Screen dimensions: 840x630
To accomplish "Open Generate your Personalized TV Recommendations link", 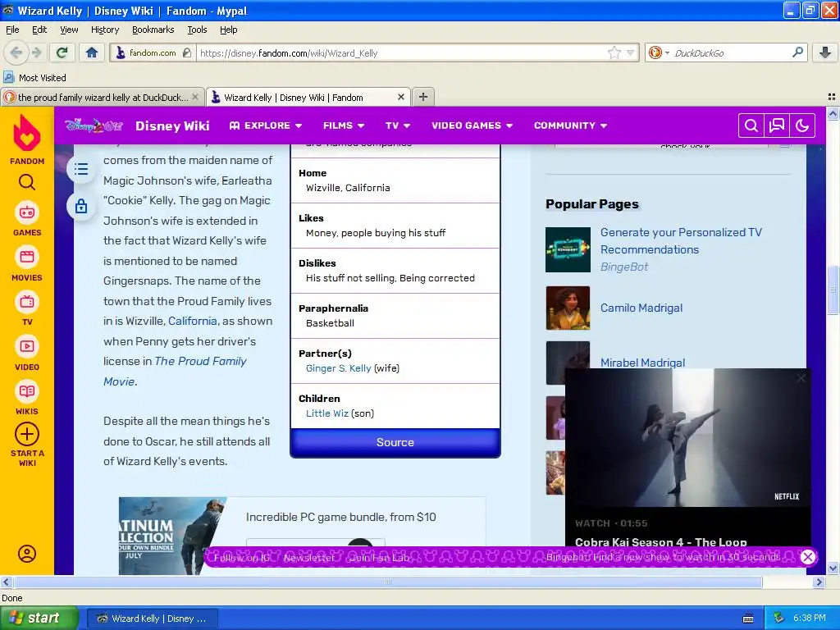I will tap(681, 240).
